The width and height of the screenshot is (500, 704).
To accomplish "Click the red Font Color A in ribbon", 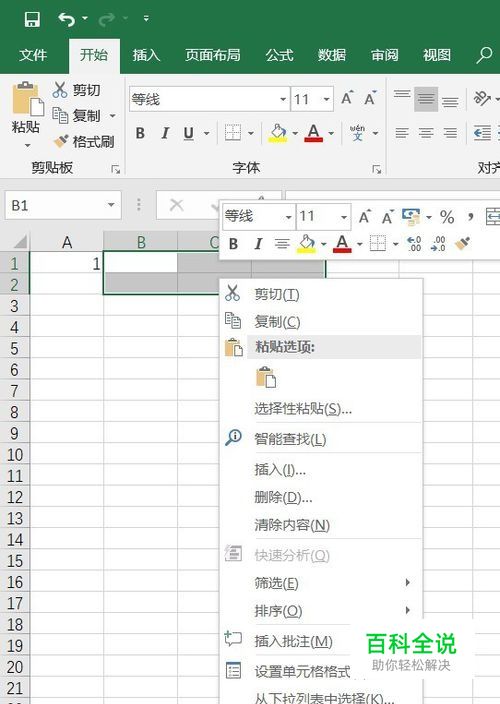I will tap(313, 133).
